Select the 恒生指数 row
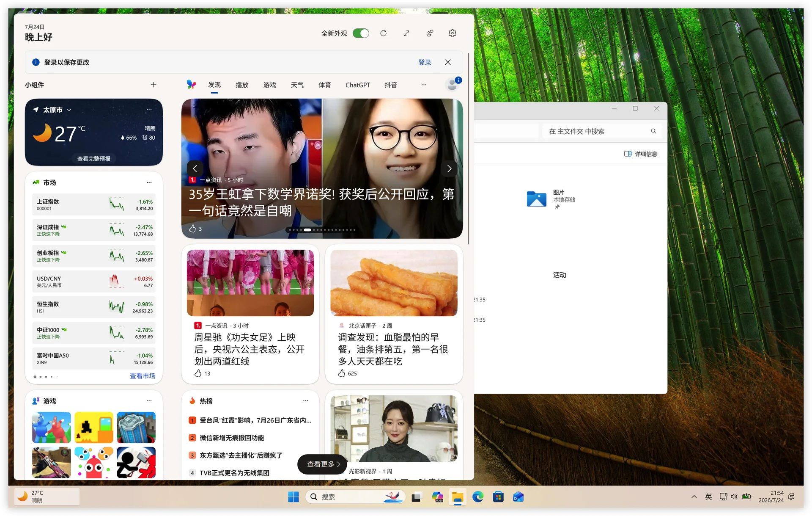 [94, 307]
